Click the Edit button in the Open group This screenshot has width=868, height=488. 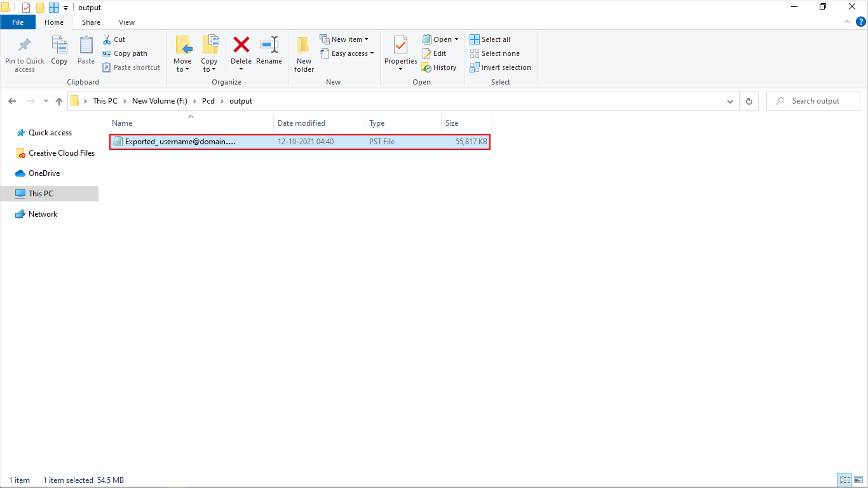click(434, 53)
